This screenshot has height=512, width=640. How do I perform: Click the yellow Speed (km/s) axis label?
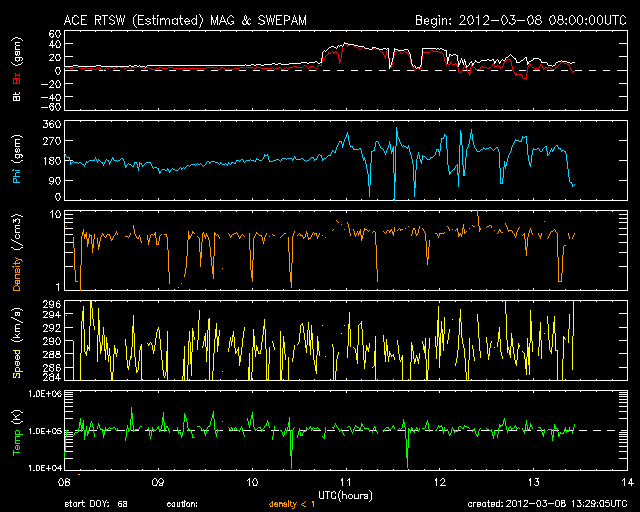[x=17, y=340]
